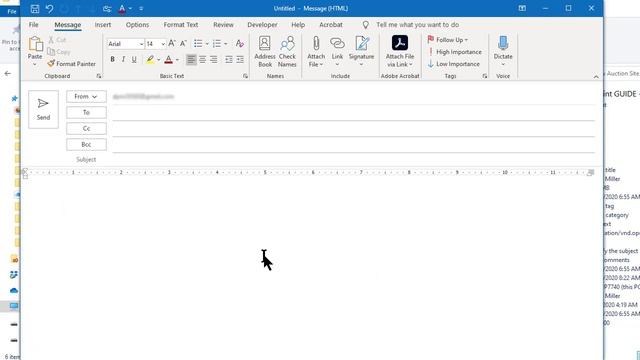Image resolution: width=640 pixels, height=360 pixels.
Task: Clear all formatting icon
Action: (x=240, y=43)
